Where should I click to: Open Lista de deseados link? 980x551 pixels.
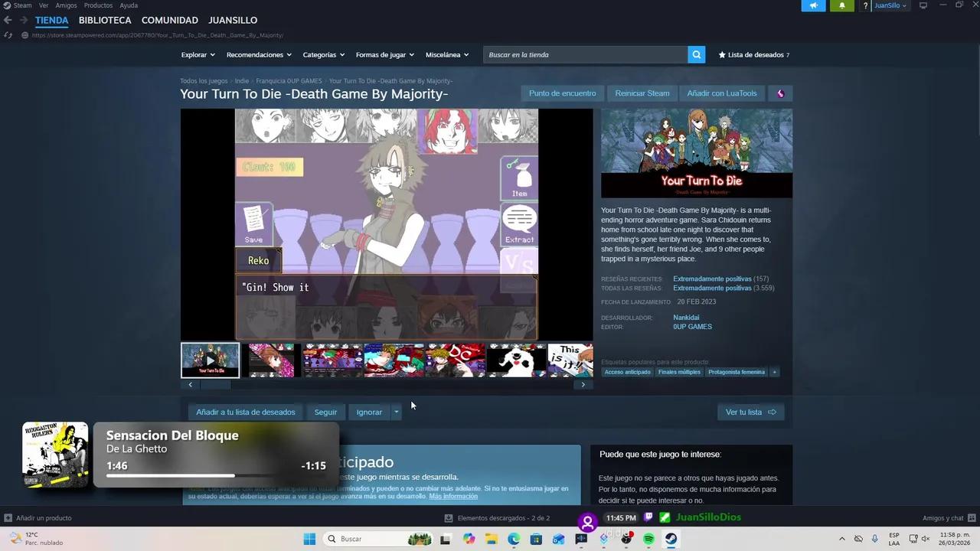(x=754, y=54)
